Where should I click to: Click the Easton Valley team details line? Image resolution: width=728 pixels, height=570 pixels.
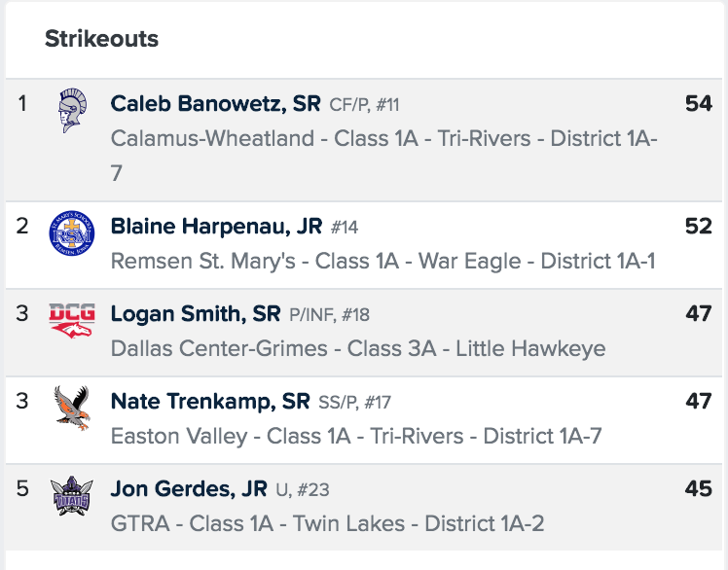tap(356, 436)
